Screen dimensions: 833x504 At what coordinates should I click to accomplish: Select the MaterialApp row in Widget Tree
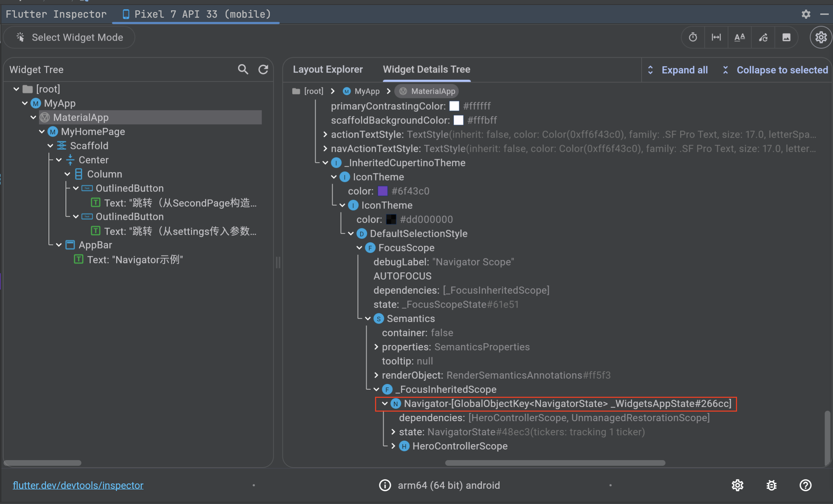(151, 117)
